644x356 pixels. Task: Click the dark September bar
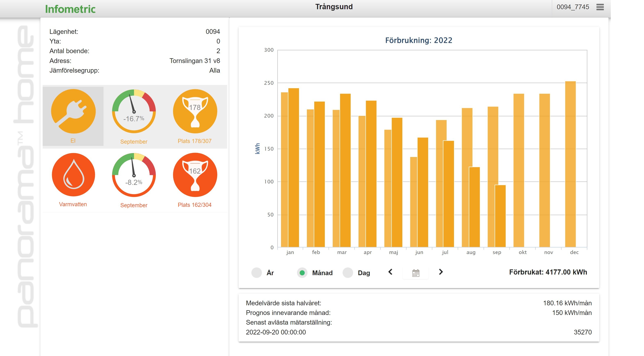point(500,216)
